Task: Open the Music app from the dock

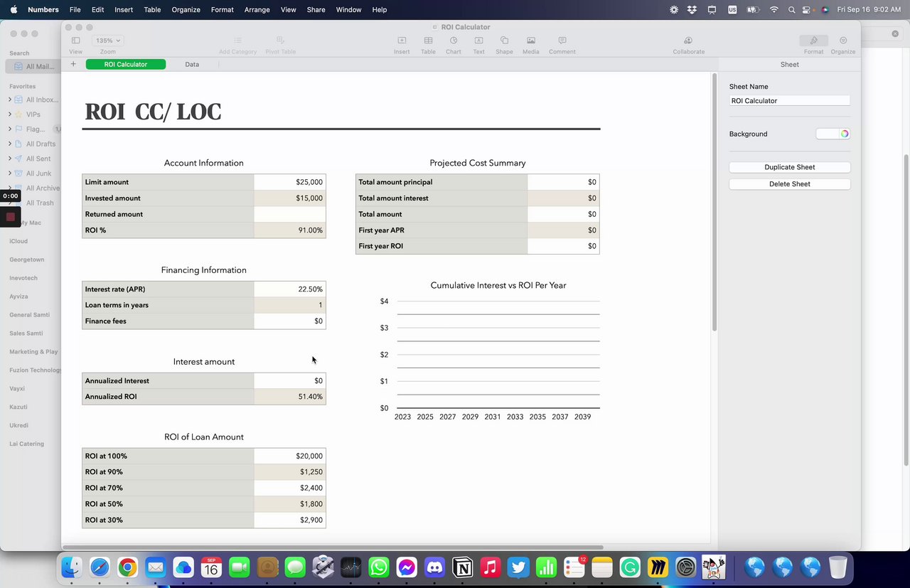Action: click(x=490, y=567)
